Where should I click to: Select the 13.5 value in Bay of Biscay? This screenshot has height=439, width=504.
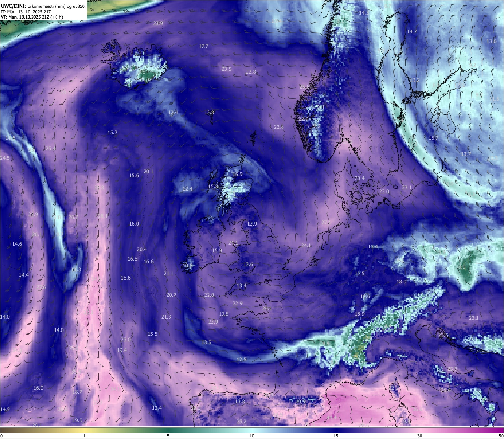coord(206,342)
